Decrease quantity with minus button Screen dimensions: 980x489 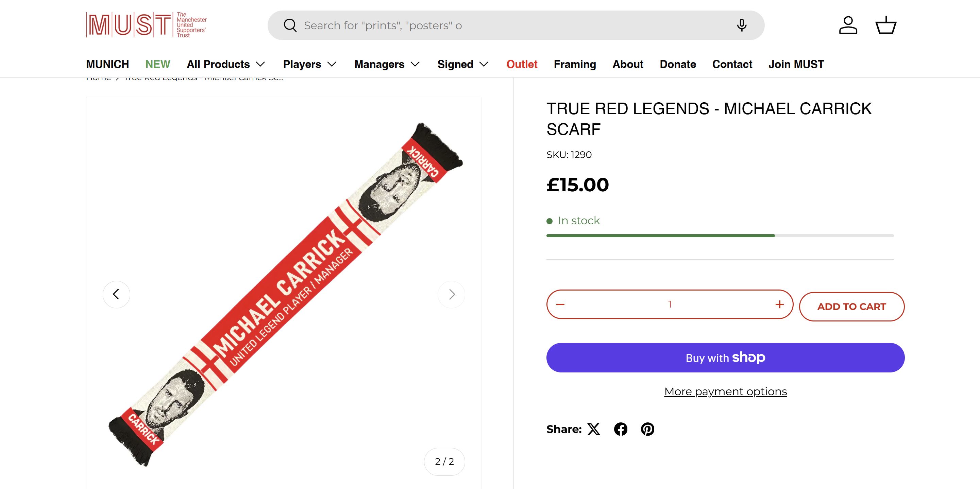[560, 304]
